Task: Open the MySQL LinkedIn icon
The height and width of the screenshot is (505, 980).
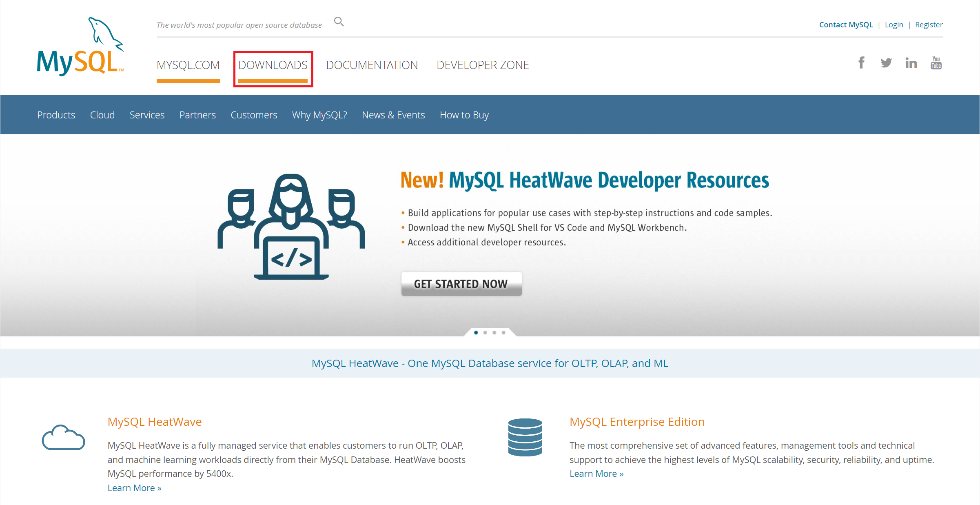Action: 911,63
